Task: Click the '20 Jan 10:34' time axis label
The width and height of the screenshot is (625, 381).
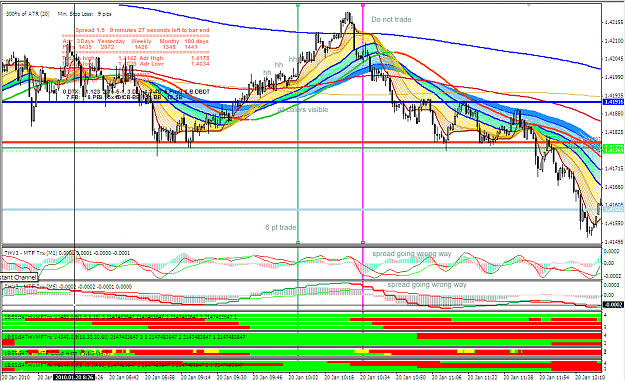Action: [375, 377]
